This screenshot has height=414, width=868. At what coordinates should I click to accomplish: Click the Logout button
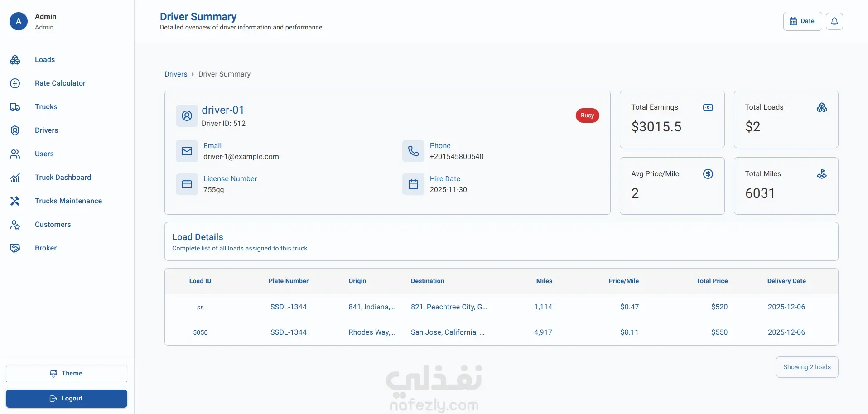coord(67,399)
